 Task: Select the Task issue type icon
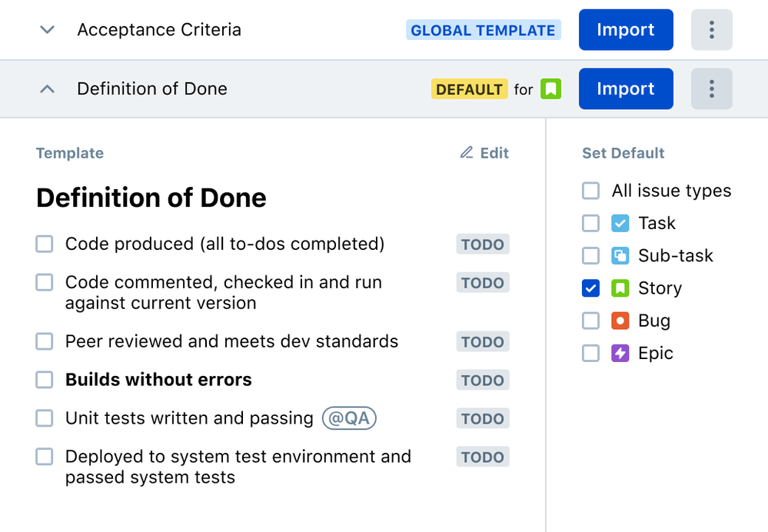pyautogui.click(x=622, y=223)
